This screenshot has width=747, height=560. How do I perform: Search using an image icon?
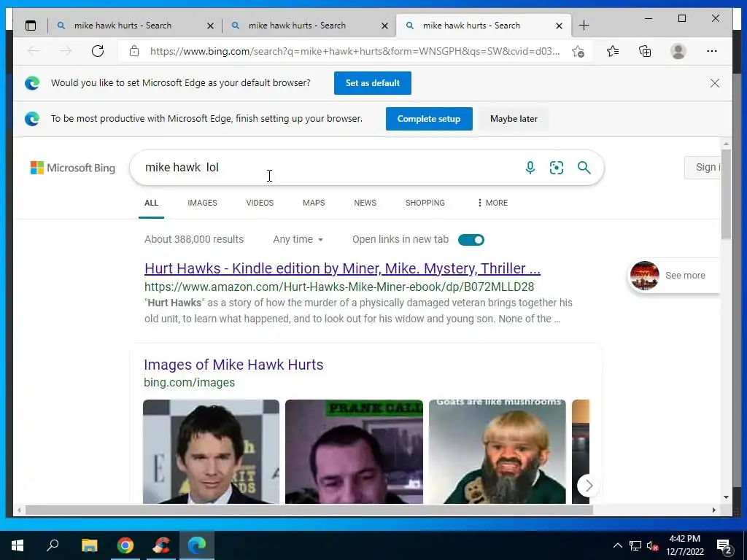pyautogui.click(x=557, y=168)
